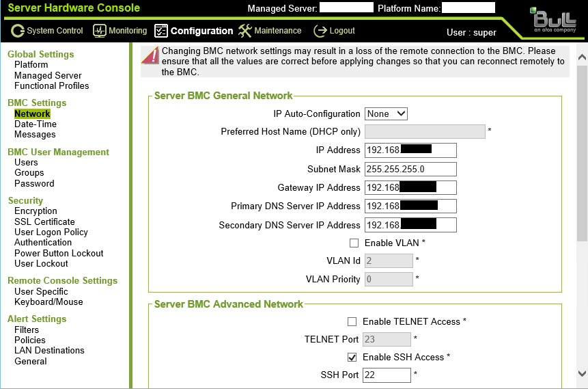Click the Global Settings heading
This screenshot has width=588, height=389.
pyautogui.click(x=41, y=55)
